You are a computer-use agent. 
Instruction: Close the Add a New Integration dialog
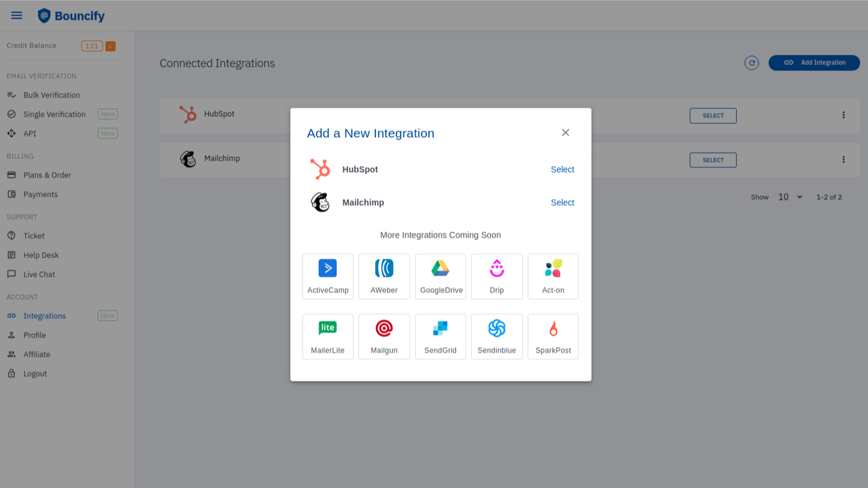(565, 132)
